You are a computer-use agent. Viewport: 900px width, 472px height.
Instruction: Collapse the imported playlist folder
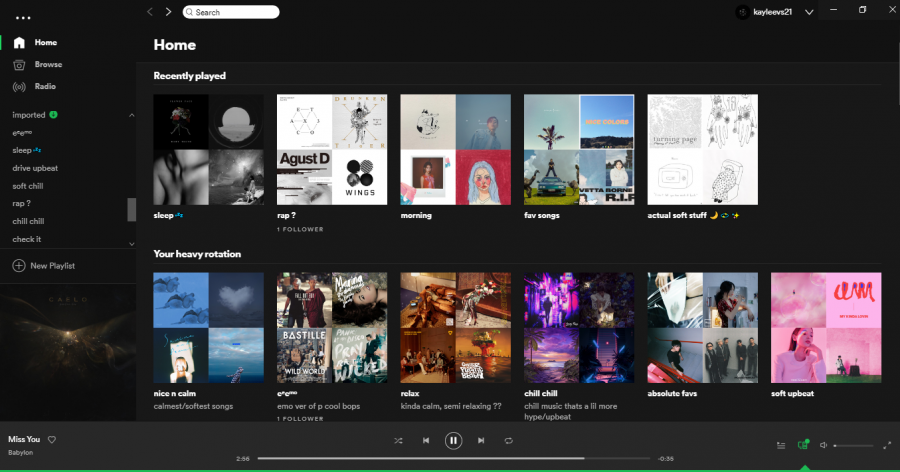(131, 115)
